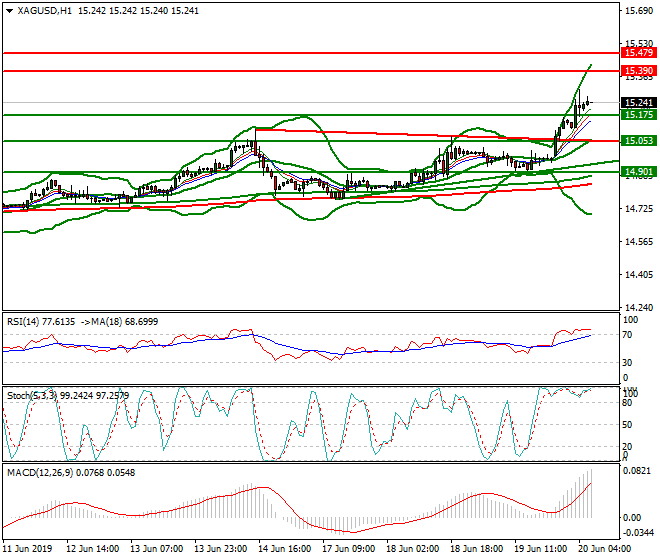Click the 14.725 price scale value
This screenshot has width=660, height=560.
tap(639, 209)
